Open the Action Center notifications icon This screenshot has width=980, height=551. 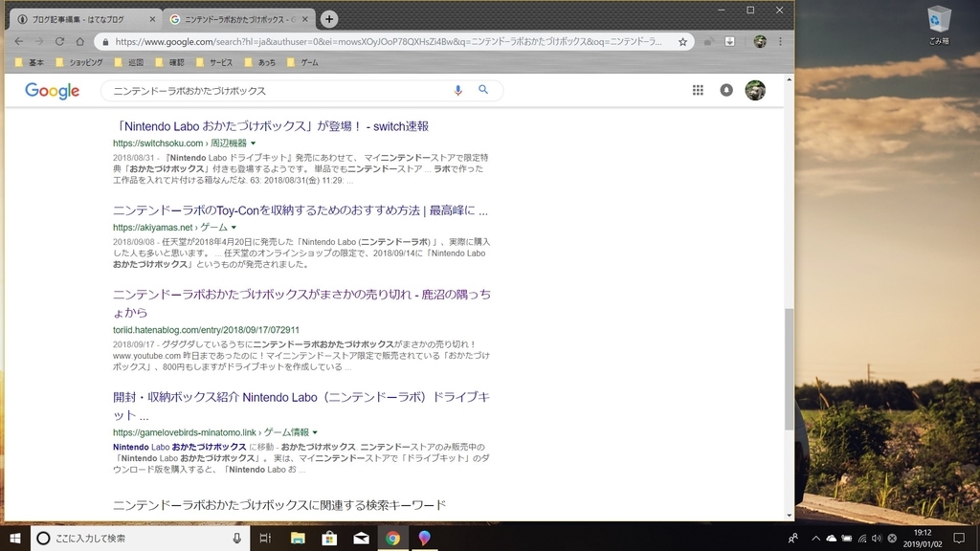tap(959, 538)
